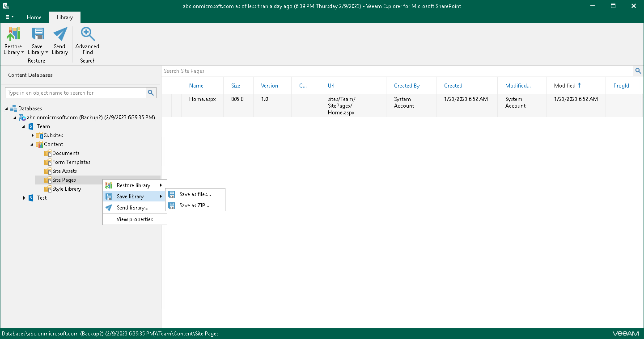Select the Test site in the tree

(x=42, y=198)
